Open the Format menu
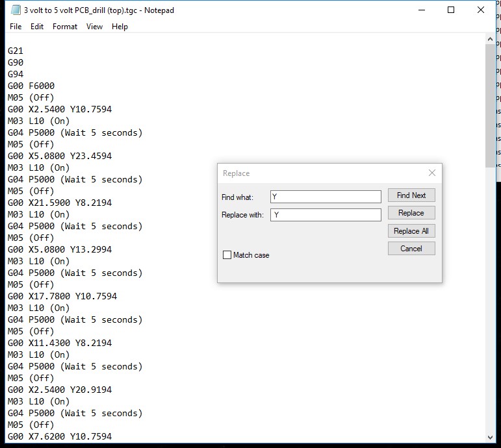 pyautogui.click(x=65, y=27)
